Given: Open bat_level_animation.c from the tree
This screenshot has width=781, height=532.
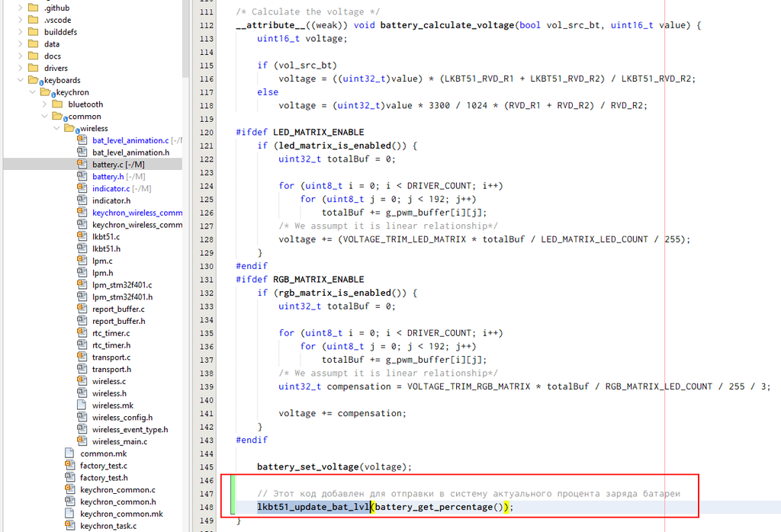Looking at the screenshot, I should point(130,140).
